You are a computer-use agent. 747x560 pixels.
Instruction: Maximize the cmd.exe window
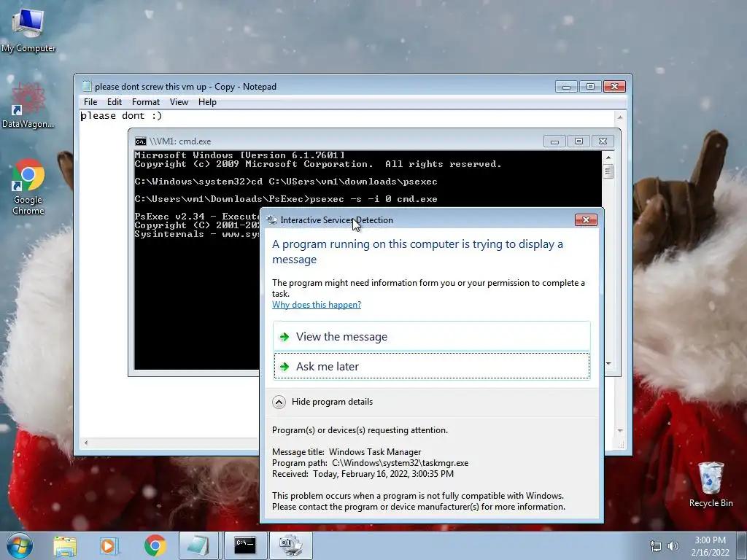point(578,141)
